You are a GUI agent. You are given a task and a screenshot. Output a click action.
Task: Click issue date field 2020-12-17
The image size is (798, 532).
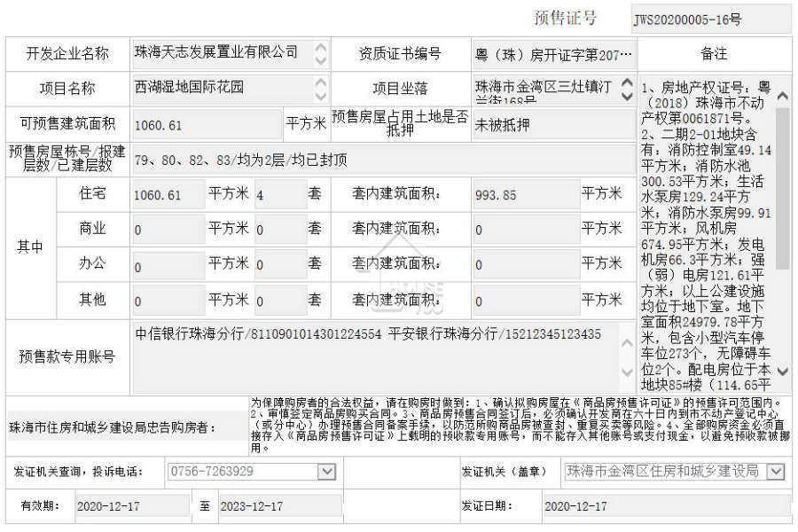(666, 506)
